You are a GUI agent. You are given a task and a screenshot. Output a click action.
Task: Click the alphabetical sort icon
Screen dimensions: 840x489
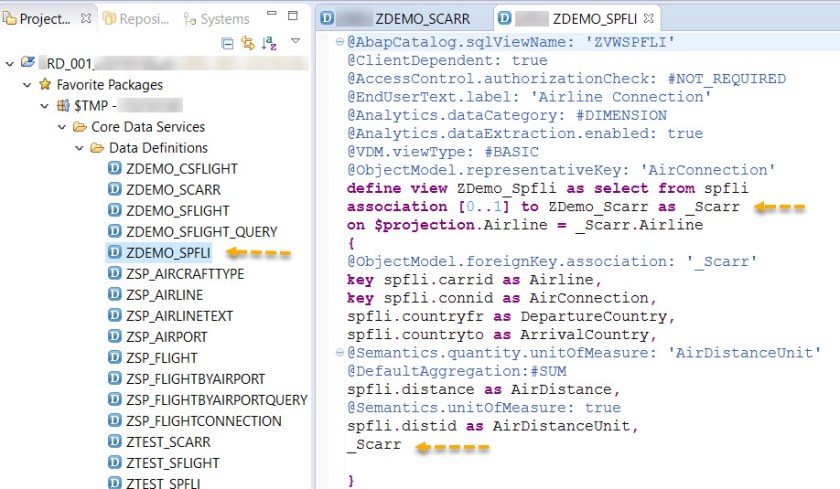[x=269, y=43]
